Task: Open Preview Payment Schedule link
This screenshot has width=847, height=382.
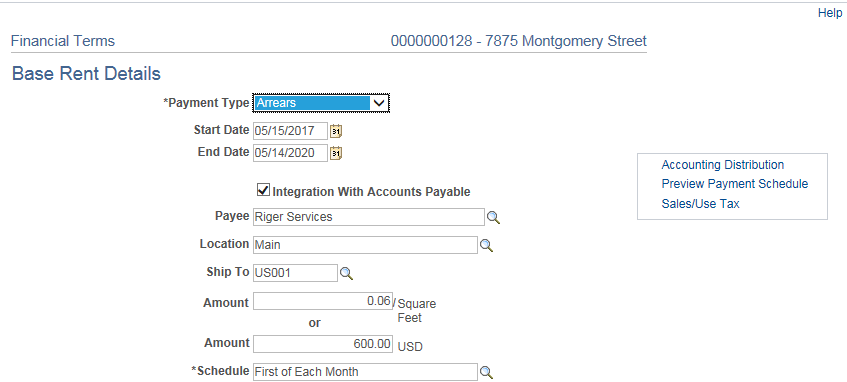Action: 735,184
